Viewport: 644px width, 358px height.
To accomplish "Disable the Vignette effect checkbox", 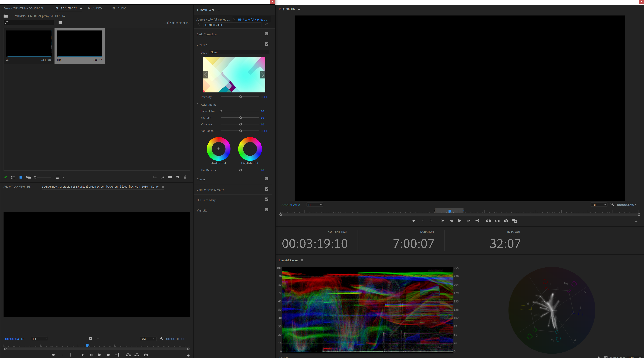I will click(266, 209).
